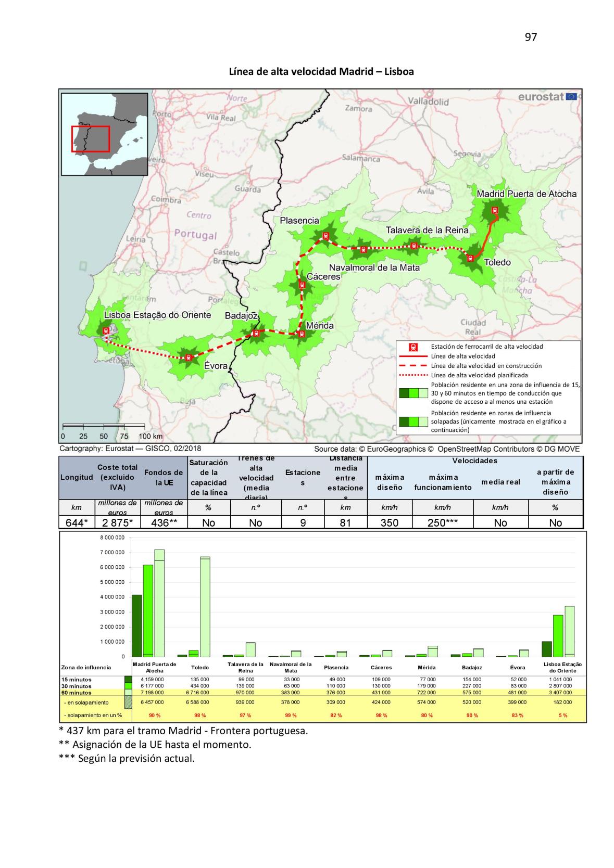Click the Badajoz station icon

[x=255, y=333]
